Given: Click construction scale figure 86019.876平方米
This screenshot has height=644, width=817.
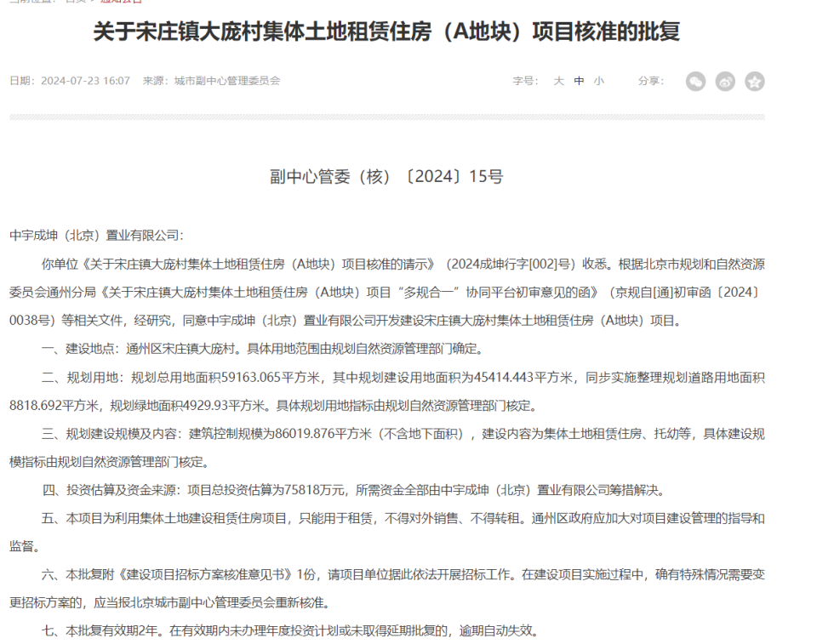Looking at the screenshot, I should click(x=323, y=434).
